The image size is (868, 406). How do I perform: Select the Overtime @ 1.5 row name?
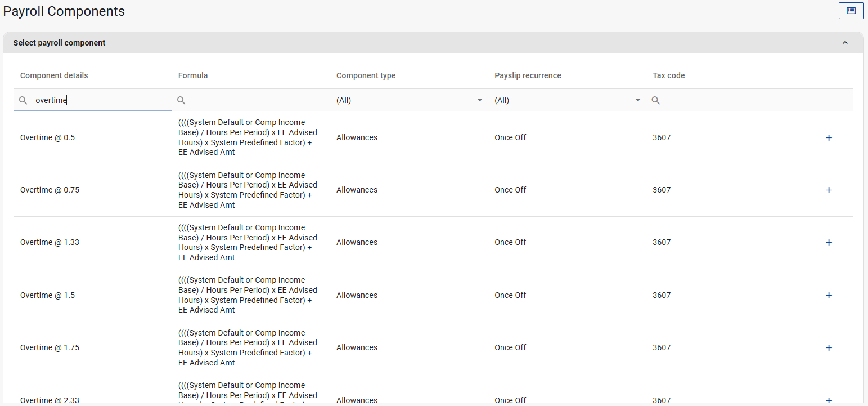coord(47,295)
